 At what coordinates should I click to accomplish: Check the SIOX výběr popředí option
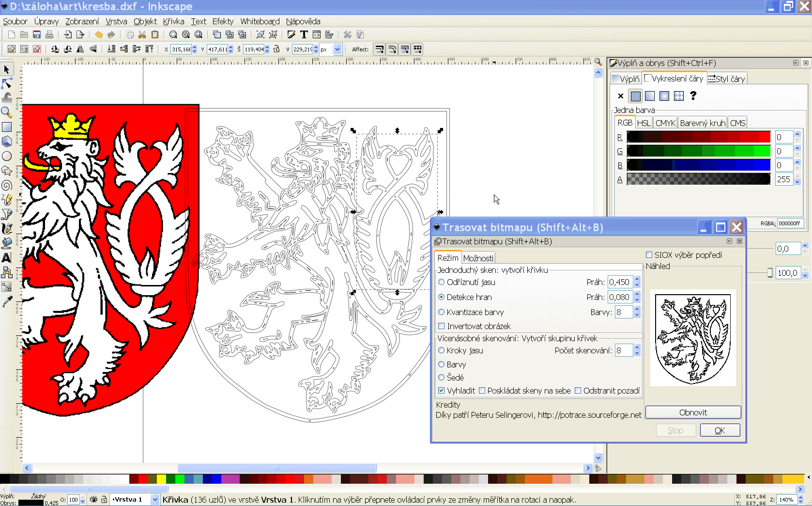[x=649, y=255]
